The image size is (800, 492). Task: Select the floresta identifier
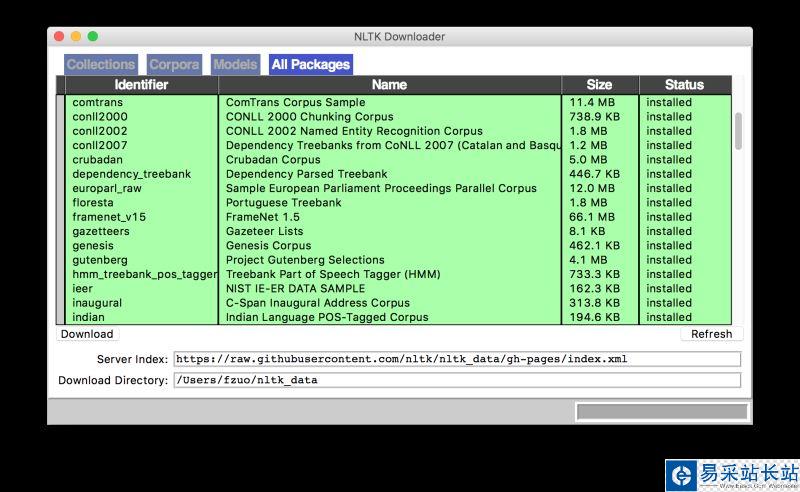point(93,202)
